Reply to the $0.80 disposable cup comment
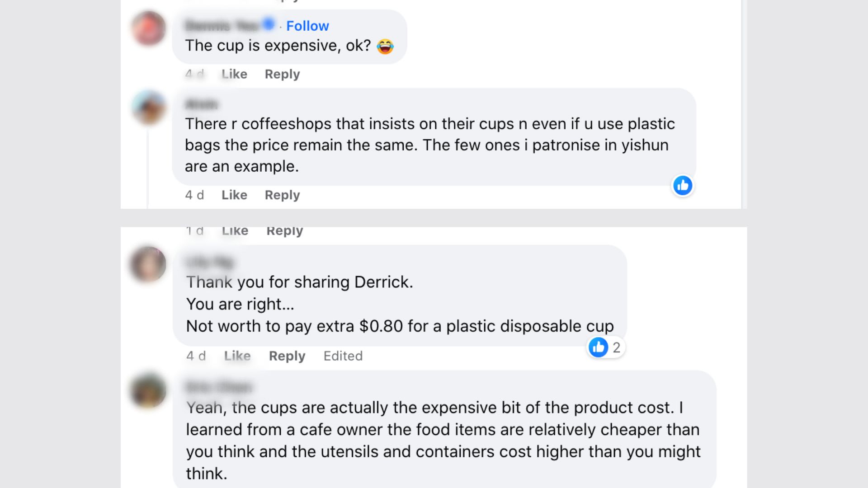Viewport: 868px width, 488px height. [x=287, y=356]
